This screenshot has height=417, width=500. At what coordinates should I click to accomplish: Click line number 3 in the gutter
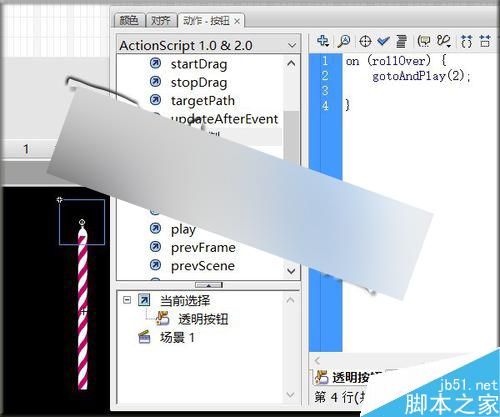(325, 90)
